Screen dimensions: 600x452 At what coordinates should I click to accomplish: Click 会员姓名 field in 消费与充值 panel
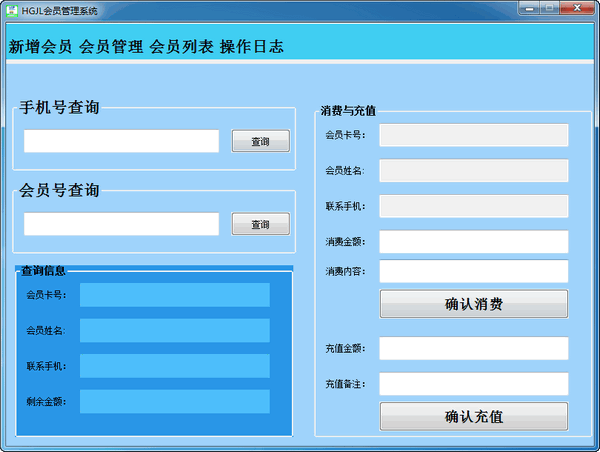click(x=473, y=171)
